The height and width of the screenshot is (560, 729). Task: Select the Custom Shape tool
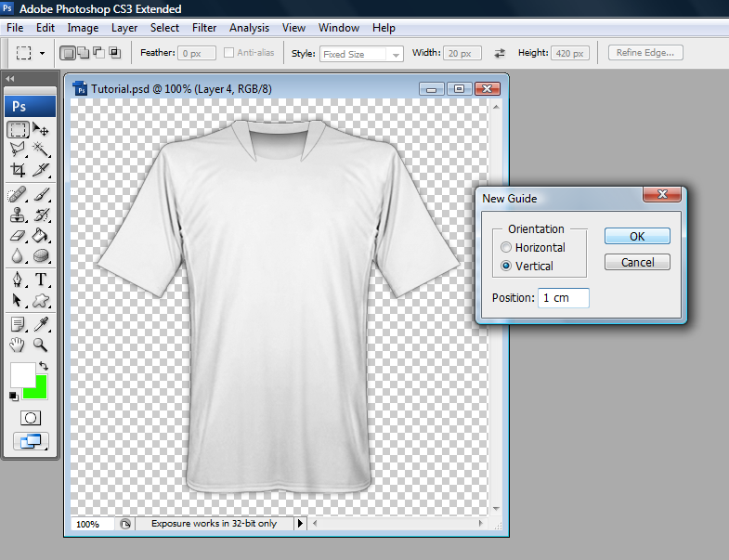point(41,301)
